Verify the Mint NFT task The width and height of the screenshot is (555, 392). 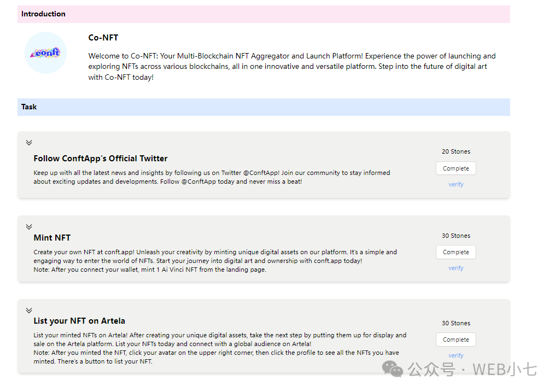click(455, 268)
